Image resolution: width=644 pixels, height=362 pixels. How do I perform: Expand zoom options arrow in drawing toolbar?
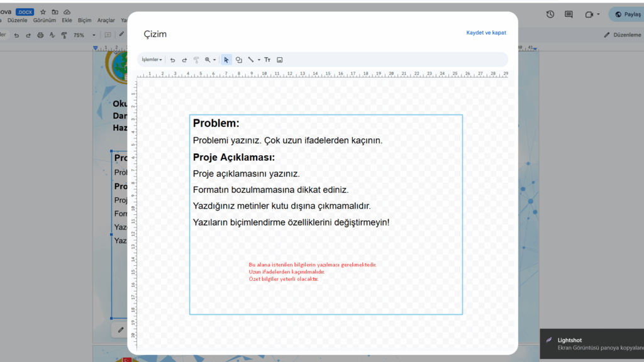(x=214, y=60)
